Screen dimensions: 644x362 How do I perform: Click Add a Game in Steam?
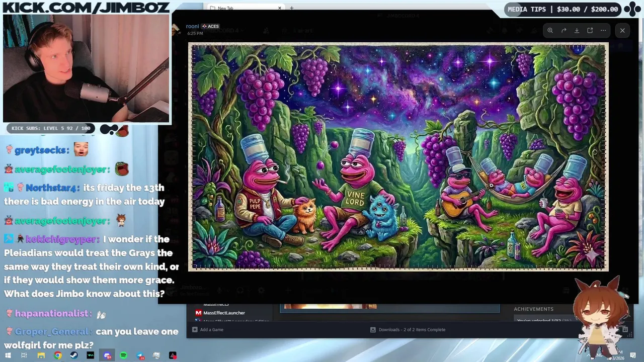[x=208, y=330]
